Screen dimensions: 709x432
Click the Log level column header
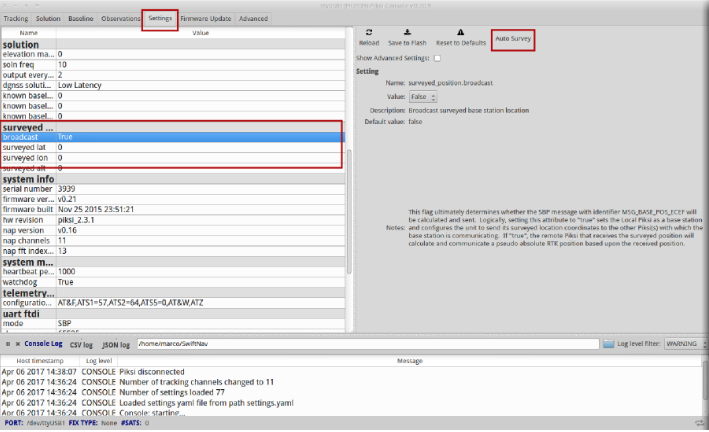pyautogui.click(x=98, y=360)
